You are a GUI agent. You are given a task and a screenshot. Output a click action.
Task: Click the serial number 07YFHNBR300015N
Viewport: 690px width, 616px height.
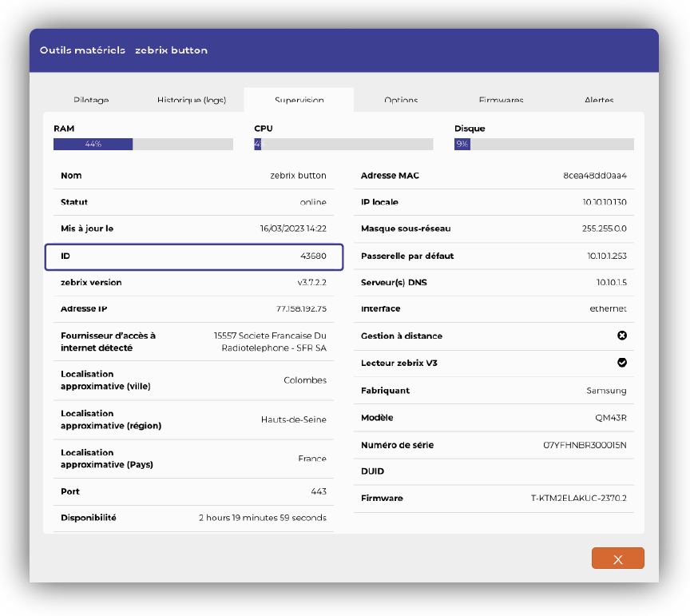[585, 445]
